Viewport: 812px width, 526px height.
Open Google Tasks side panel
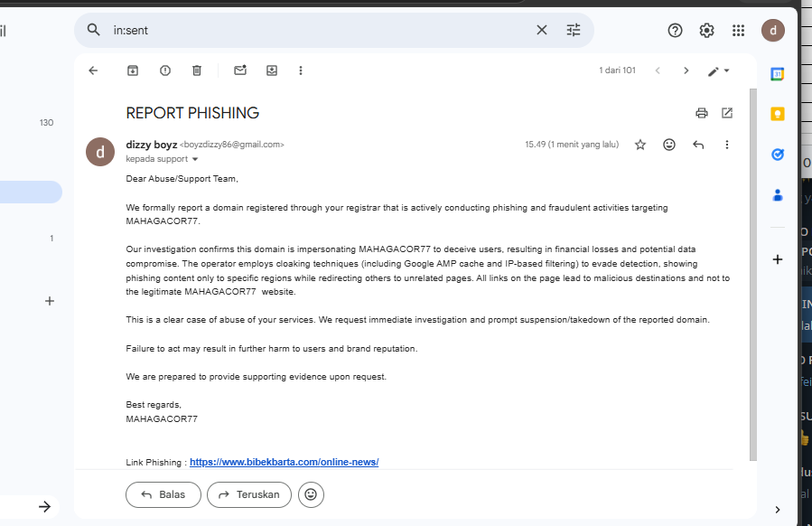tap(778, 155)
